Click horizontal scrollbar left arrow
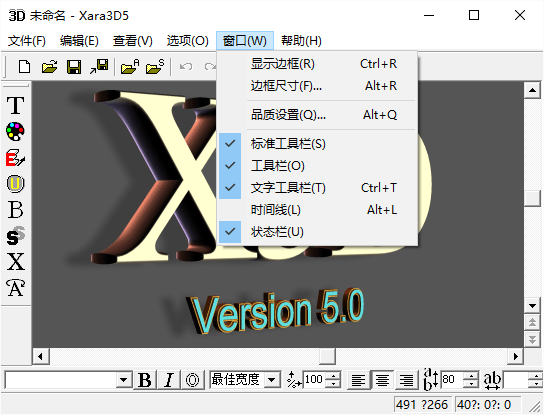Image resolution: width=544 pixels, height=415 pixels. coord(41,356)
